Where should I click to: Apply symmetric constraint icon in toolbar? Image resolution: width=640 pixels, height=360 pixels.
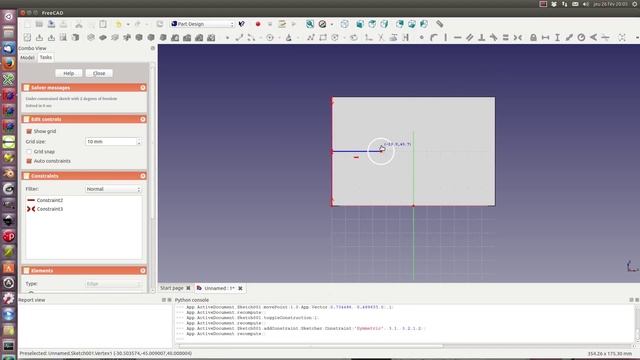518,38
